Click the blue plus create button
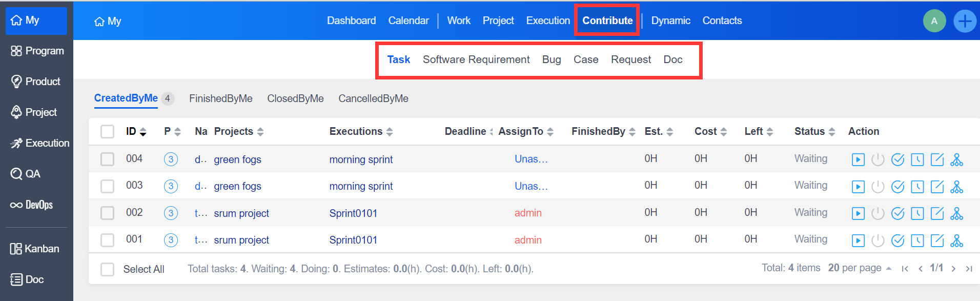 point(965,21)
